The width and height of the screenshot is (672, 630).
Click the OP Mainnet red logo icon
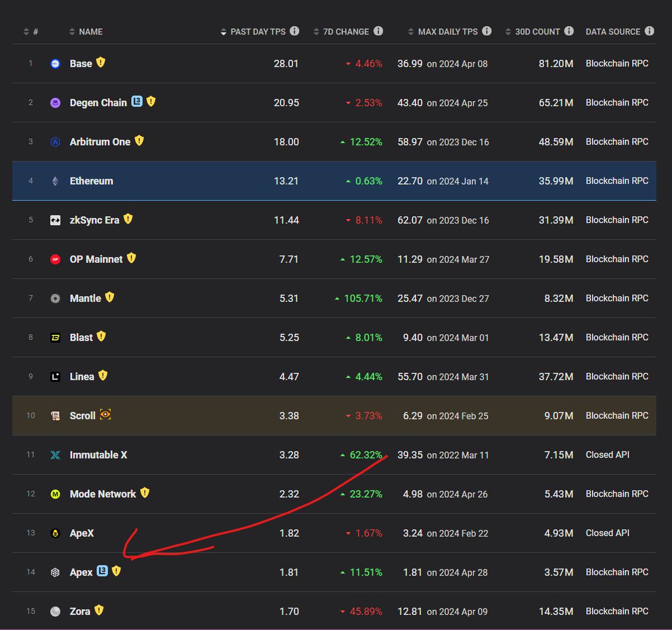click(55, 259)
